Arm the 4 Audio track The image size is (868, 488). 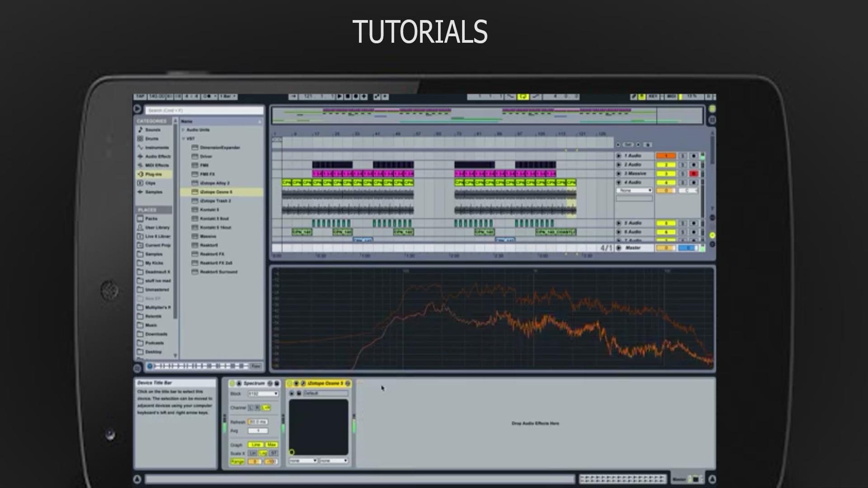tap(693, 183)
